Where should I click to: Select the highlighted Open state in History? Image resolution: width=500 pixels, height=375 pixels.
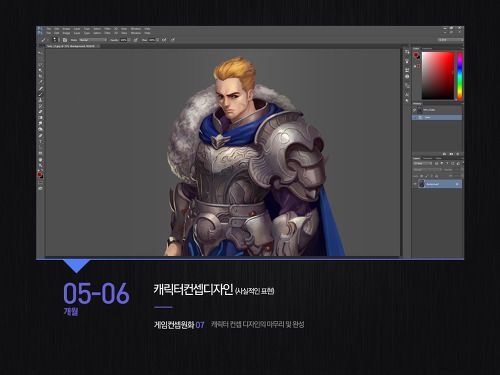(x=437, y=117)
